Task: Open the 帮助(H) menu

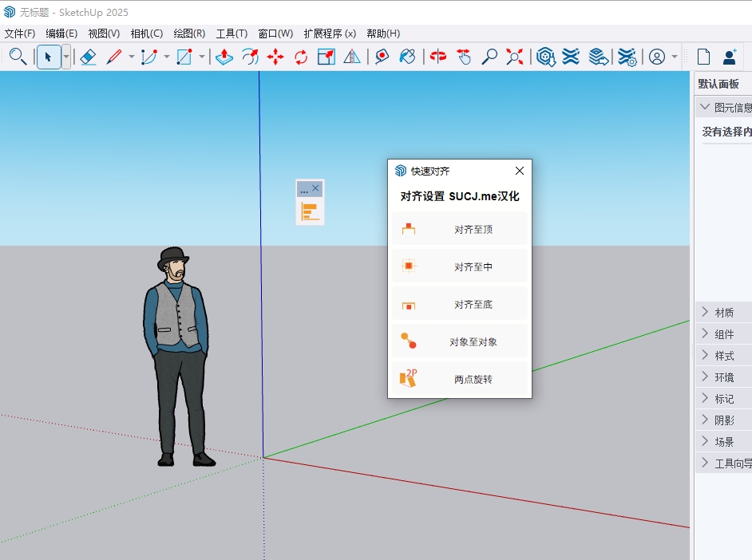Action: point(382,34)
